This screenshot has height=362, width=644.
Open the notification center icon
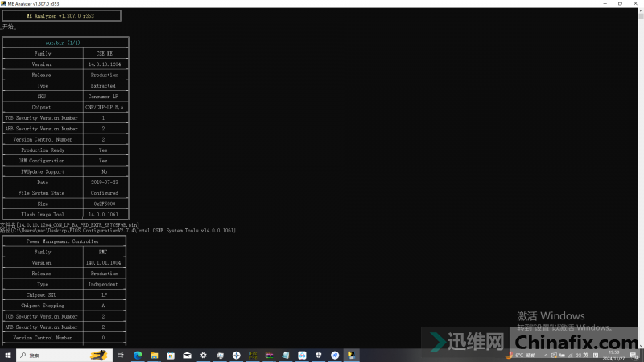click(x=634, y=356)
